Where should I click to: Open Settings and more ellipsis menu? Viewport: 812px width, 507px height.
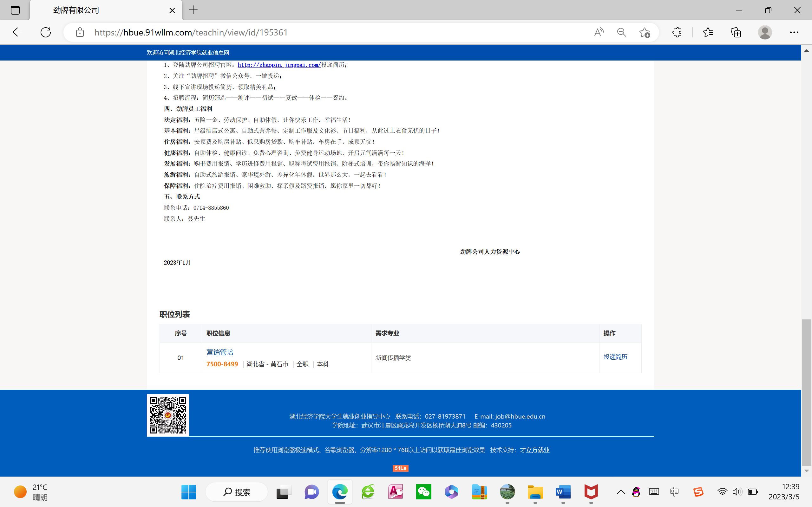[794, 32]
